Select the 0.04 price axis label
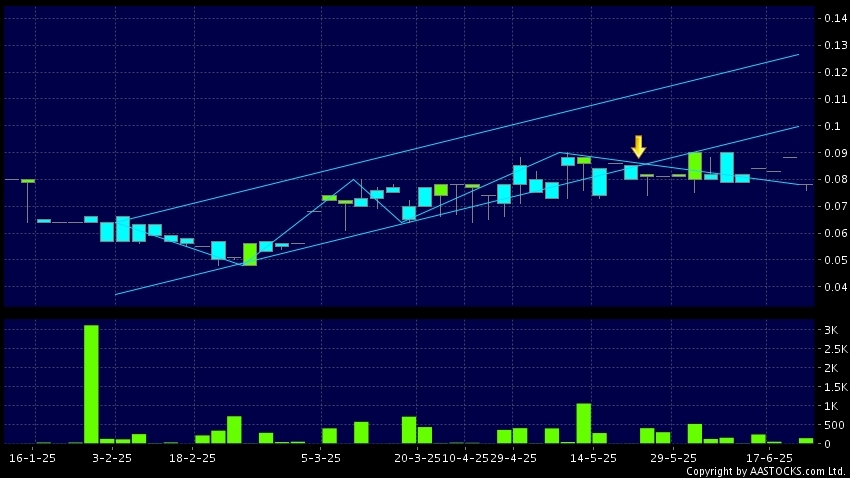This screenshot has height=478, width=850. (835, 287)
